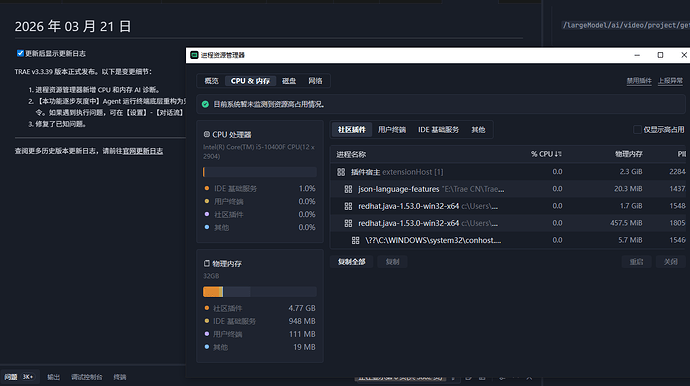
Task: Select the 社区插件 process category tab
Action: point(352,130)
